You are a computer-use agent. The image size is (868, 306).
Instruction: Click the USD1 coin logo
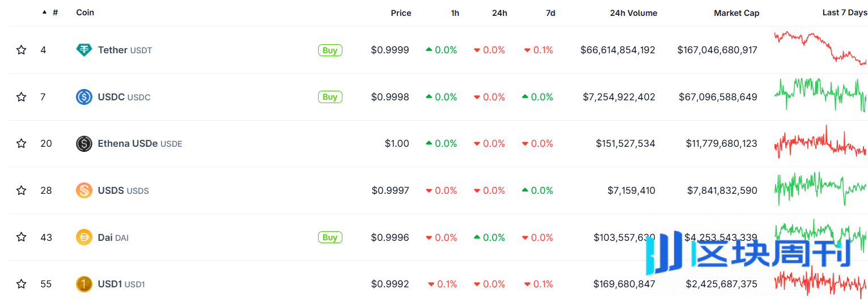[84, 284]
